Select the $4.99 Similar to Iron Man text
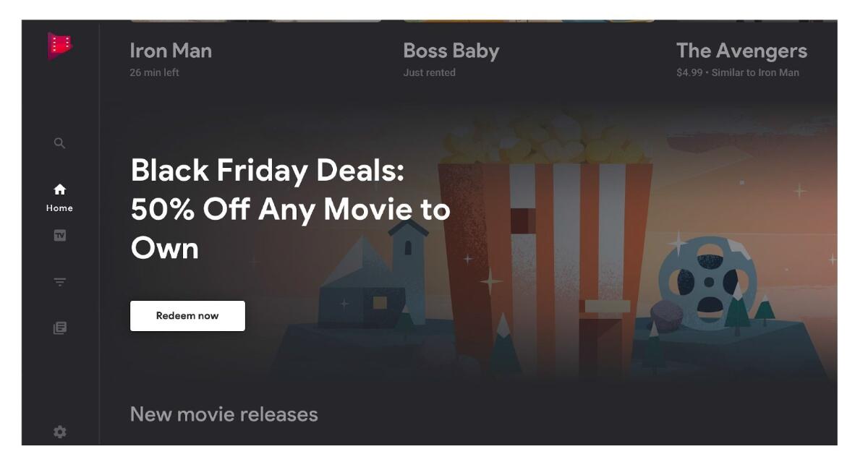 pos(738,72)
